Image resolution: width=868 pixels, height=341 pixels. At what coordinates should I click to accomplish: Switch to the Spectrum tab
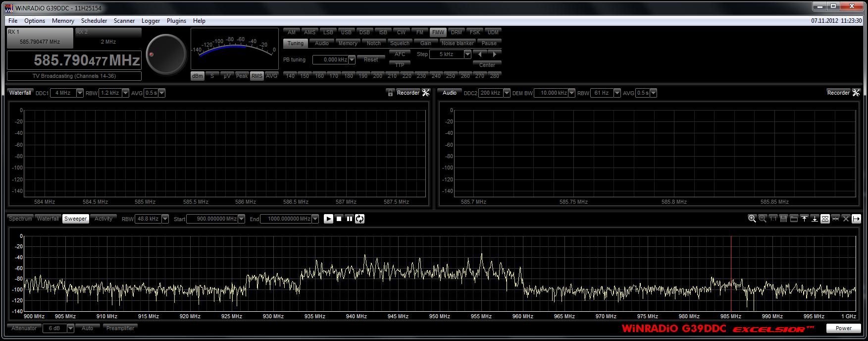(x=20, y=219)
